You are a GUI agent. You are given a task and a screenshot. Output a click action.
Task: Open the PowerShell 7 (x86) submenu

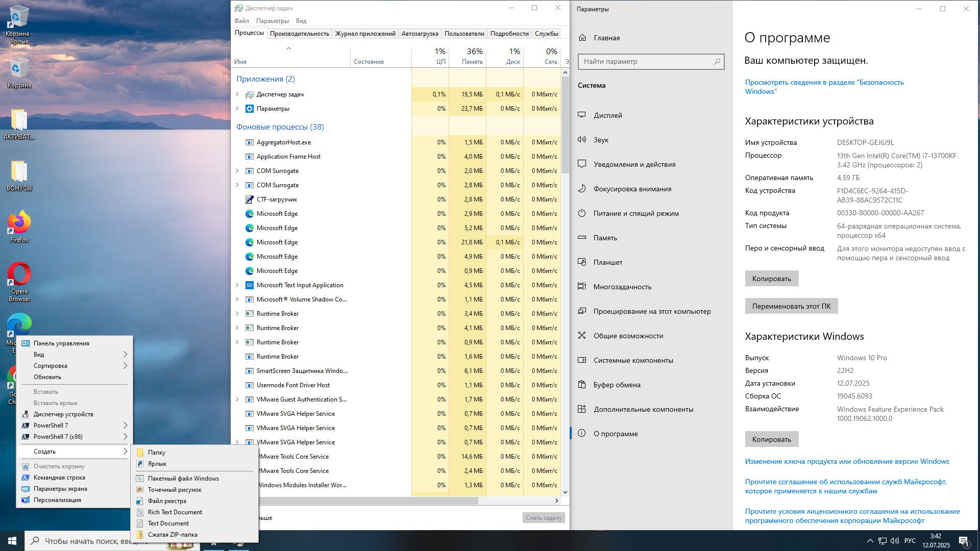(x=75, y=437)
